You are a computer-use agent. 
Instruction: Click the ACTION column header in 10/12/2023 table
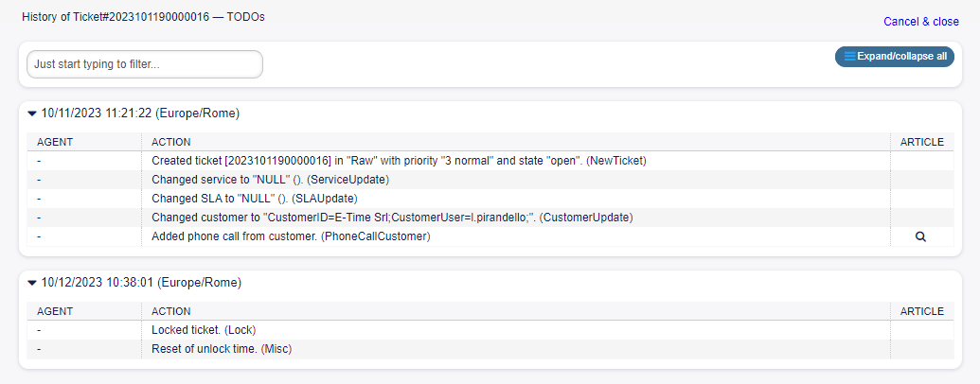click(x=171, y=311)
